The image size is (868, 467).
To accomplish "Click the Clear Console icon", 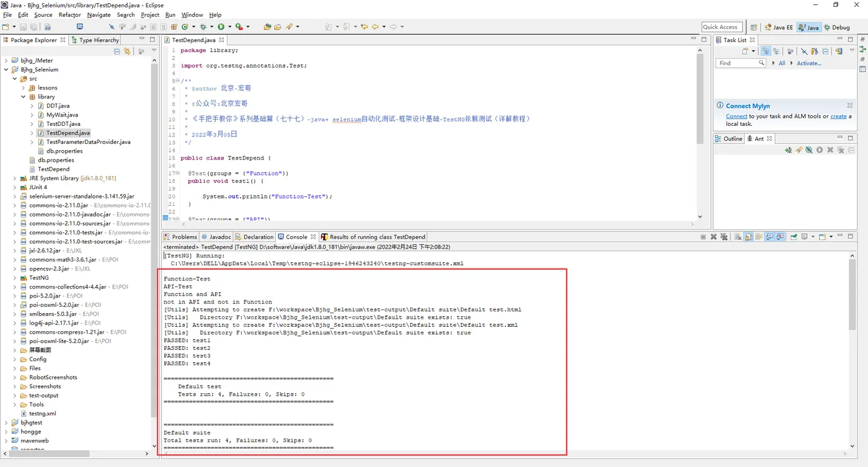I will (x=738, y=236).
